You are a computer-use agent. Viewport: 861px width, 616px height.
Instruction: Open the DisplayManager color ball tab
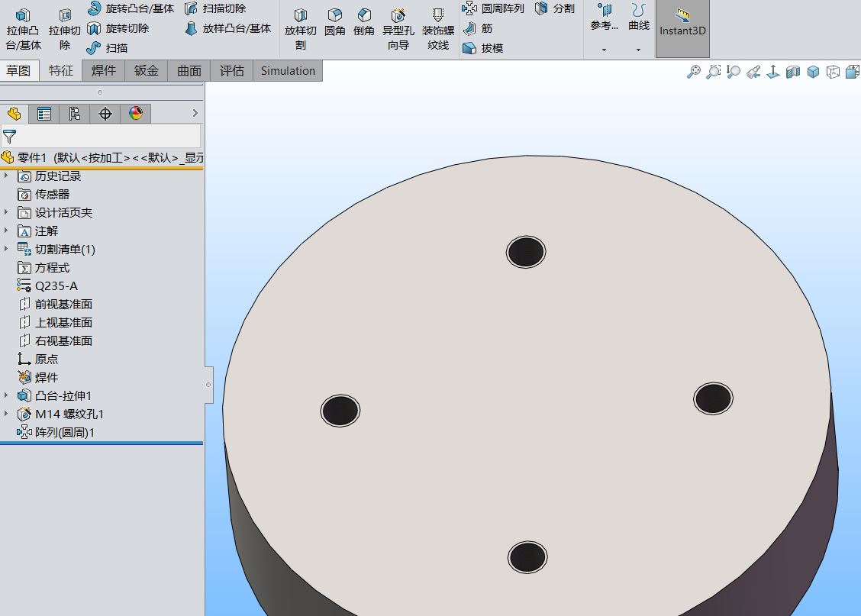pyautogui.click(x=136, y=114)
